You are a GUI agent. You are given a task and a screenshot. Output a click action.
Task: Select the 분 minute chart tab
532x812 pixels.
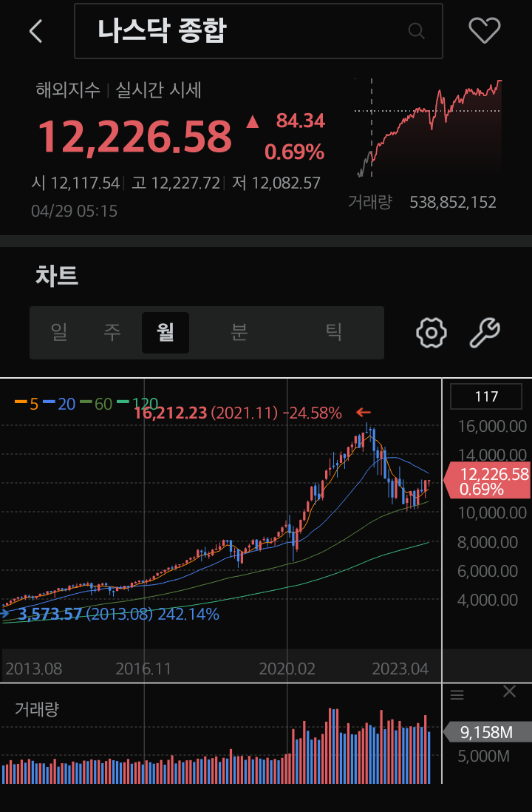tap(239, 333)
